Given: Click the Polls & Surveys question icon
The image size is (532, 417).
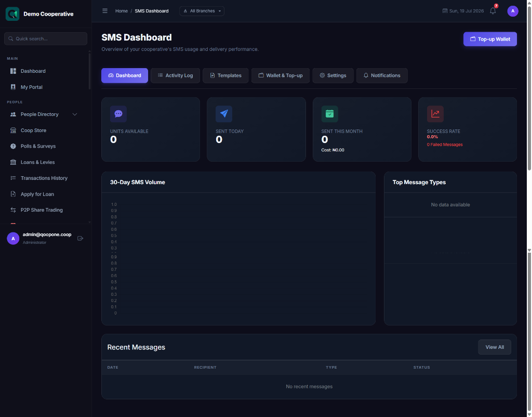Looking at the screenshot, I should (x=13, y=146).
